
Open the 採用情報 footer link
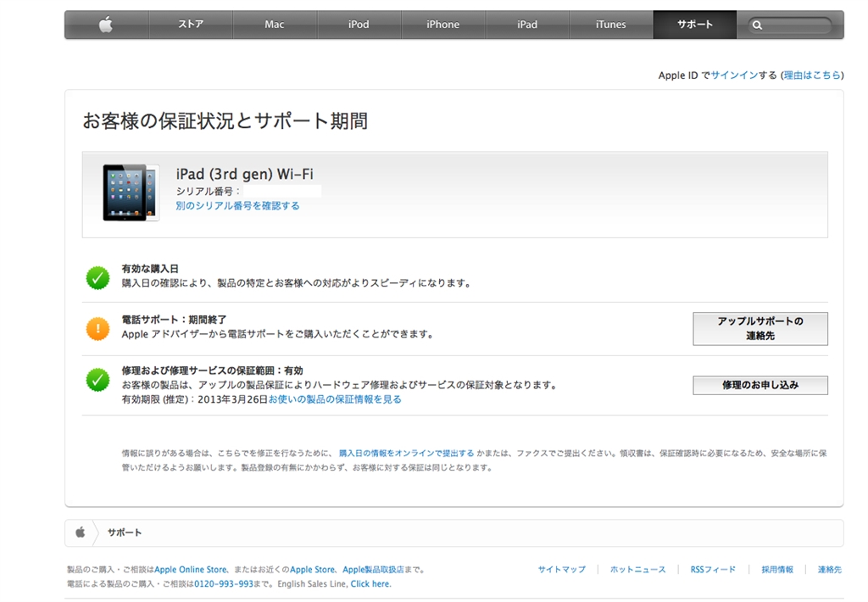pos(777,569)
